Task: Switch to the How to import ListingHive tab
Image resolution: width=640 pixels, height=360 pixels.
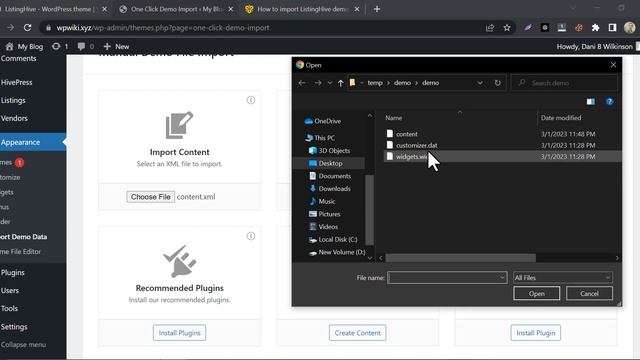Action: pyautogui.click(x=302, y=9)
